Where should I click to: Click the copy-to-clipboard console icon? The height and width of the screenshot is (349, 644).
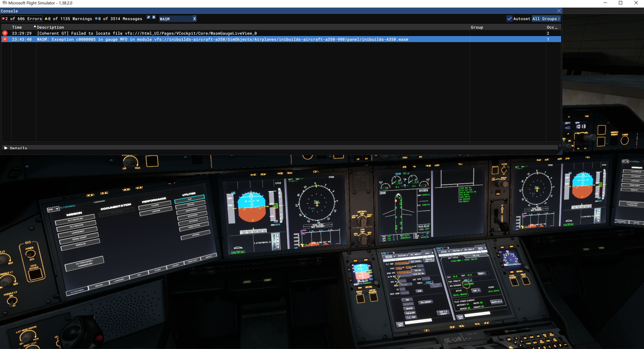click(x=154, y=17)
